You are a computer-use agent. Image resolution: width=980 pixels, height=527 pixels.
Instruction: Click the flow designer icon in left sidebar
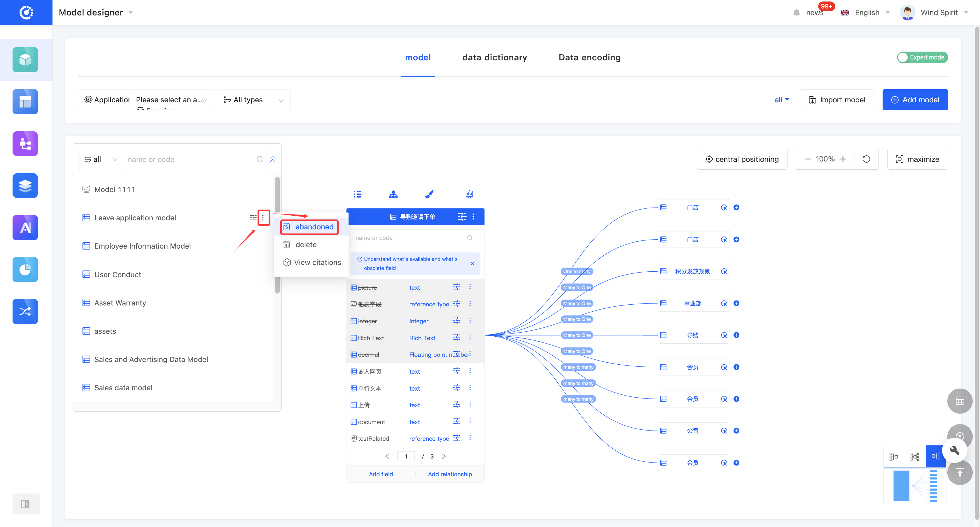pyautogui.click(x=25, y=144)
